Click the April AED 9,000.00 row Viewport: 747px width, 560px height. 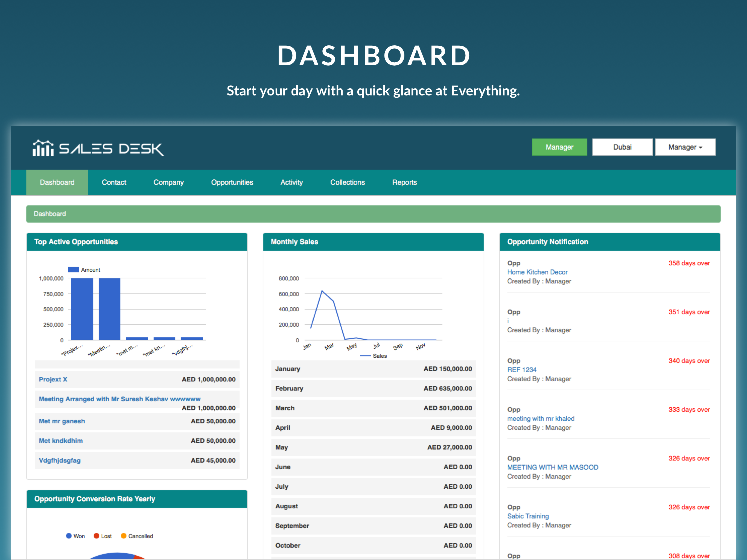pyautogui.click(x=373, y=428)
